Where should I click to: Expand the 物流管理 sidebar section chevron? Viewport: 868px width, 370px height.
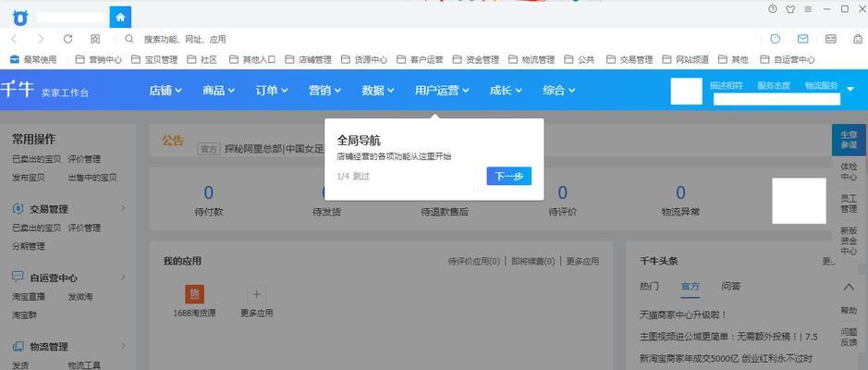click(x=123, y=346)
